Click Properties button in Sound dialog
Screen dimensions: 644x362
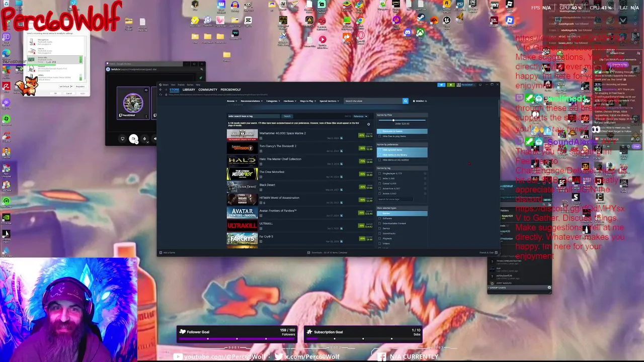80,86
